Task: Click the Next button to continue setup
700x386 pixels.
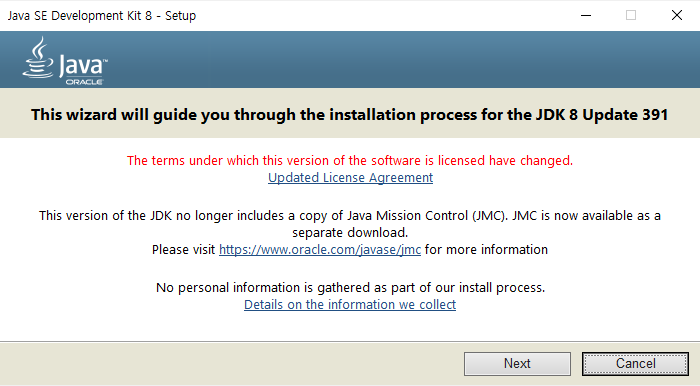Action: pyautogui.click(x=517, y=364)
